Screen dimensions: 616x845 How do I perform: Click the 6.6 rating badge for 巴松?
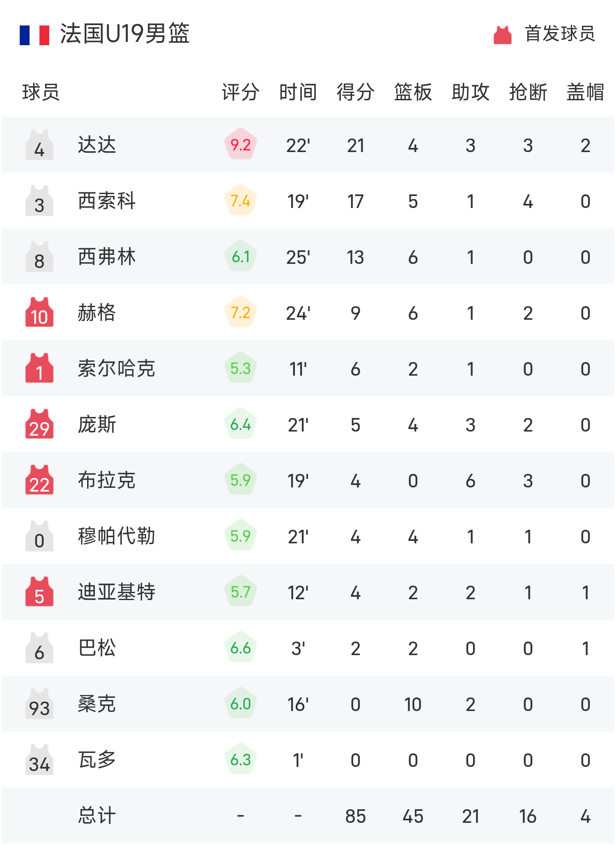click(241, 648)
